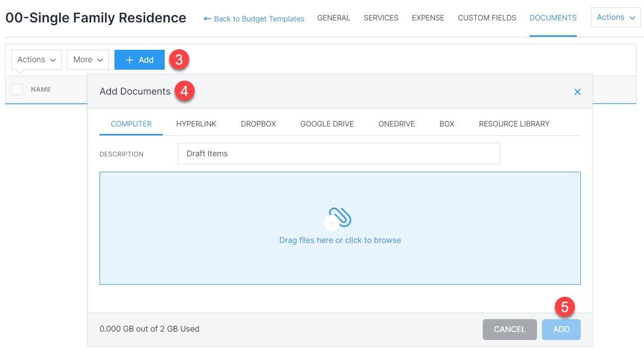Click Drag files here or click to browse

point(340,240)
